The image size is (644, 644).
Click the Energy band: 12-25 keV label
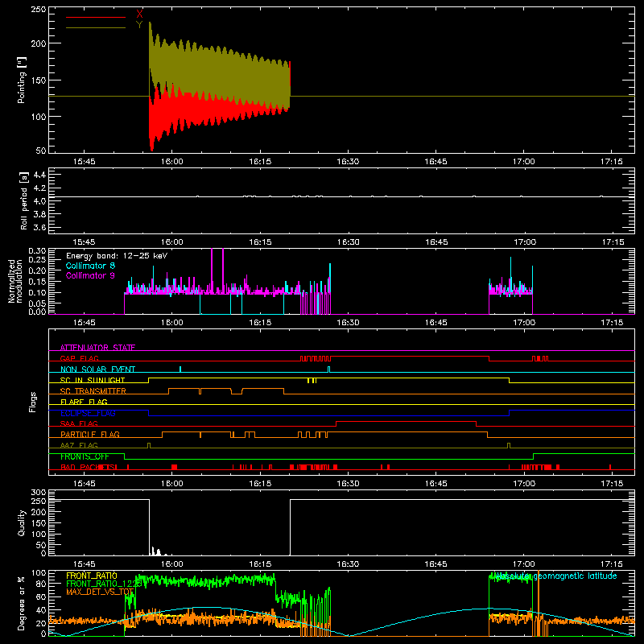pos(117,256)
